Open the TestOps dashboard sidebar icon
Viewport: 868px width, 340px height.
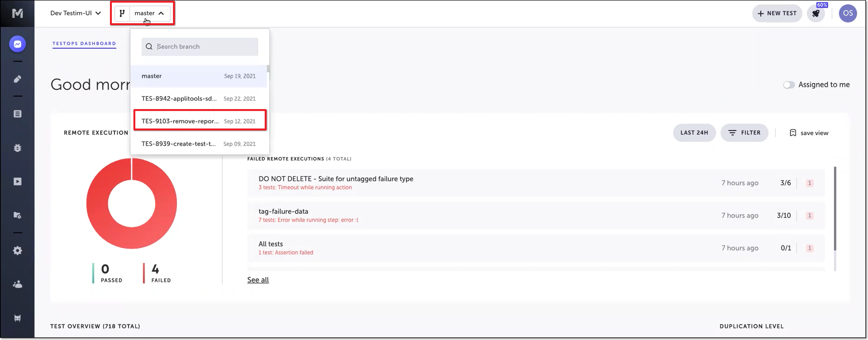tap(18, 44)
